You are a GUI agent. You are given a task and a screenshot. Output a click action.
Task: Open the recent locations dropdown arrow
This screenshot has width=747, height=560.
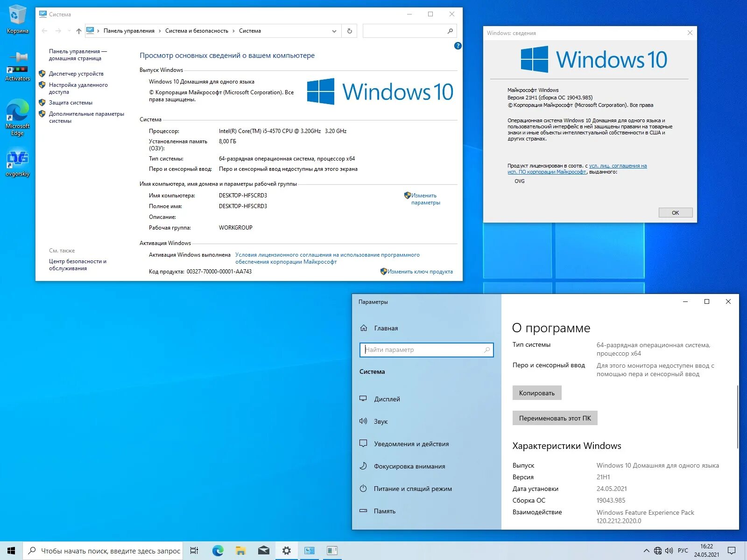point(69,31)
